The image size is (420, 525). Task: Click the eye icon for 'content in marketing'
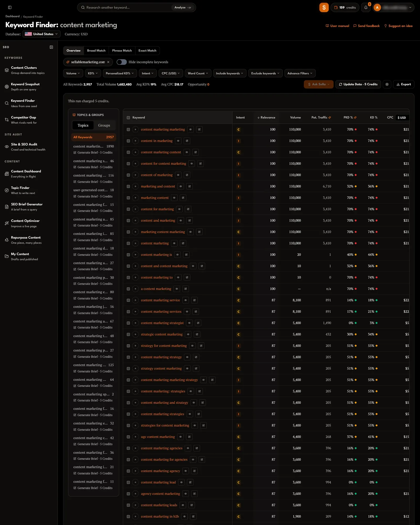(x=178, y=141)
